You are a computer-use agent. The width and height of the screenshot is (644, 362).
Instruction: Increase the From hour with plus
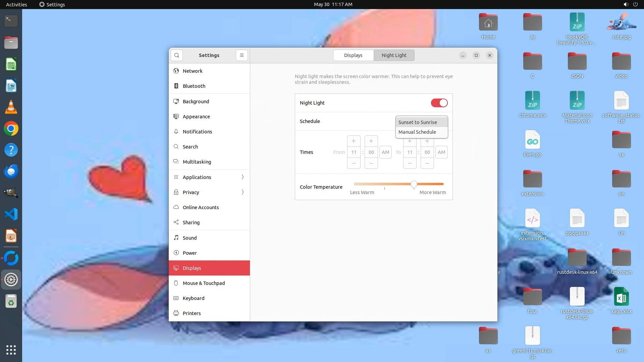coord(354,141)
